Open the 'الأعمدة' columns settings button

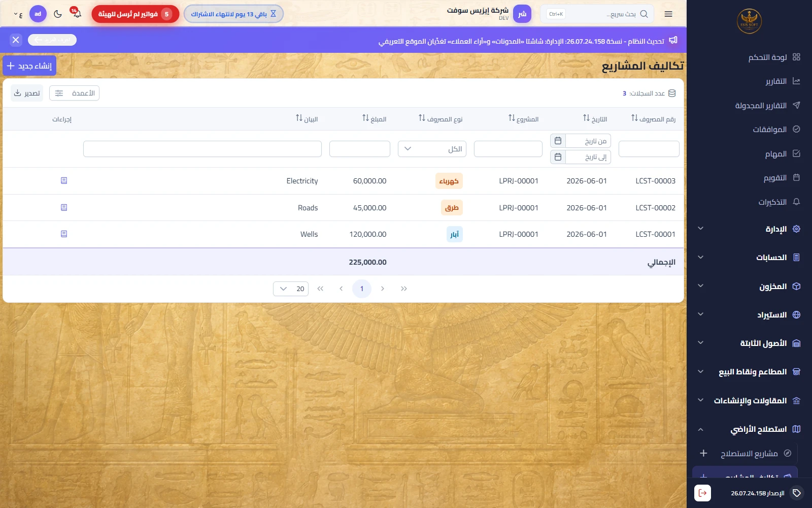pyautogui.click(x=75, y=93)
